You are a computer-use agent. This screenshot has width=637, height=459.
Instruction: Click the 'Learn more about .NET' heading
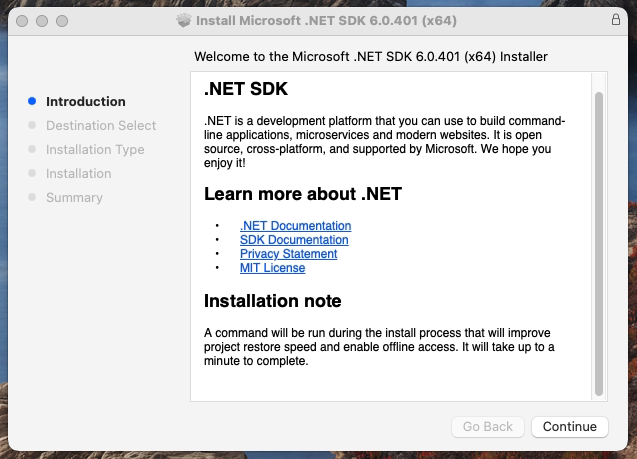tap(303, 194)
